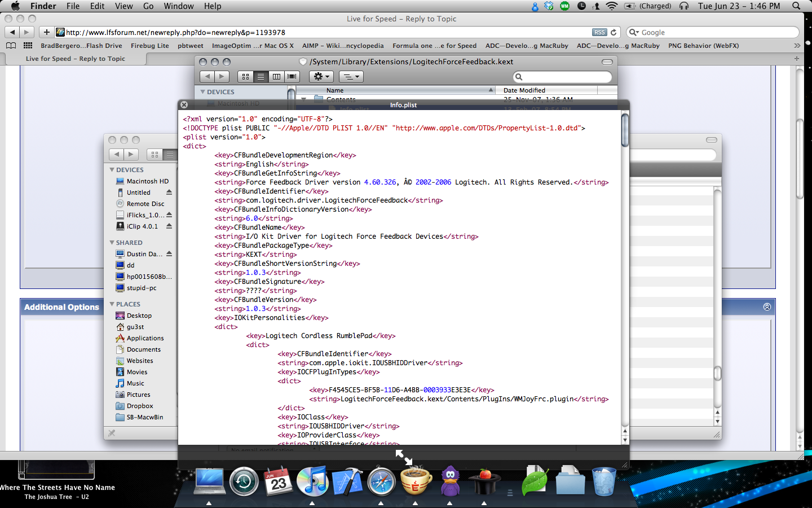Image resolution: width=812 pixels, height=508 pixels.
Task: Focus the search field in kext Finder window
Action: 562,77
